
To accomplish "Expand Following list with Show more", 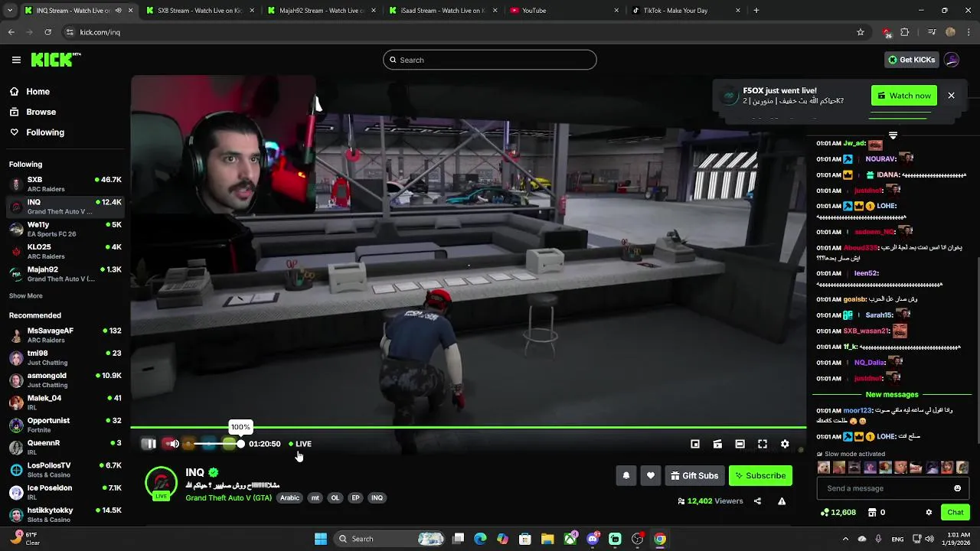I will point(26,296).
